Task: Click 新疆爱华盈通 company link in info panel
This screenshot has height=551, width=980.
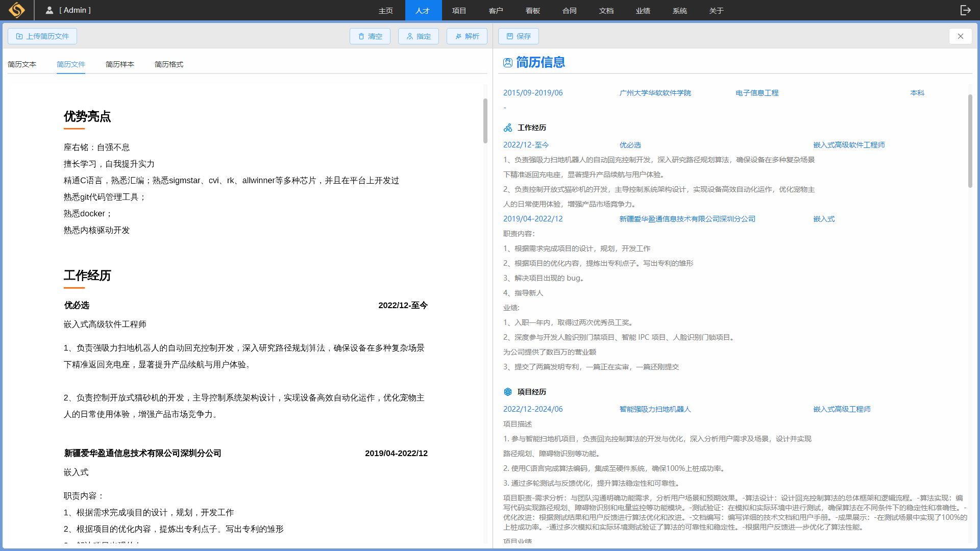Action: (688, 219)
